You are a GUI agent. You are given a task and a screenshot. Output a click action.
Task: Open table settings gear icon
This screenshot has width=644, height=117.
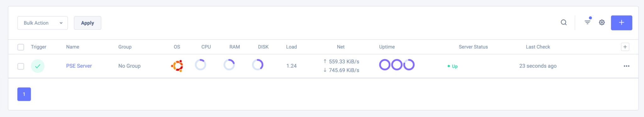tap(602, 23)
